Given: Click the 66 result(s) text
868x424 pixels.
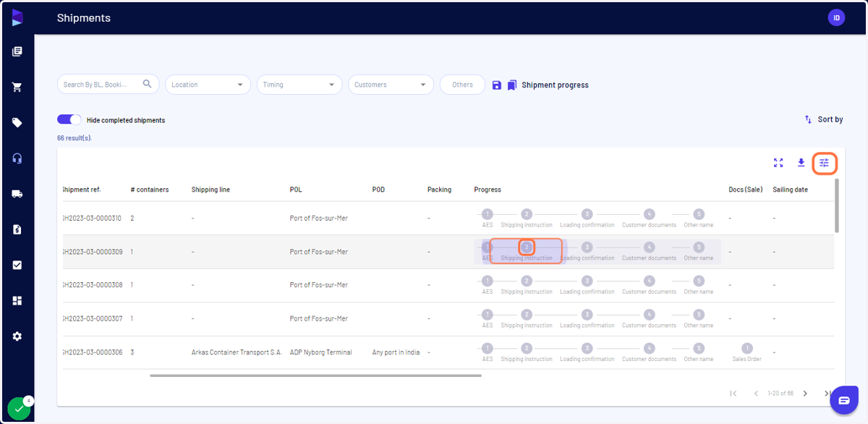Looking at the screenshot, I should [75, 137].
